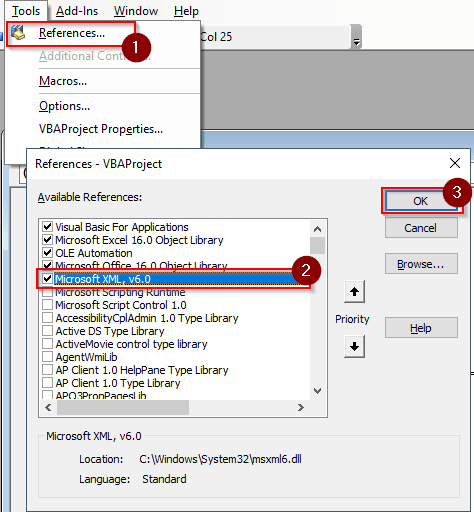Check AP Client 1.0 Type Library box
Image resolution: width=474 pixels, height=512 pixels.
[47, 383]
